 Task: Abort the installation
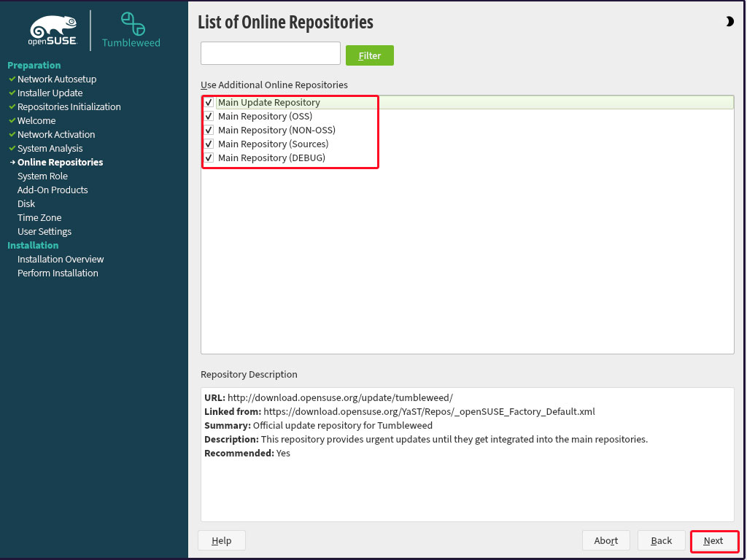tap(606, 540)
